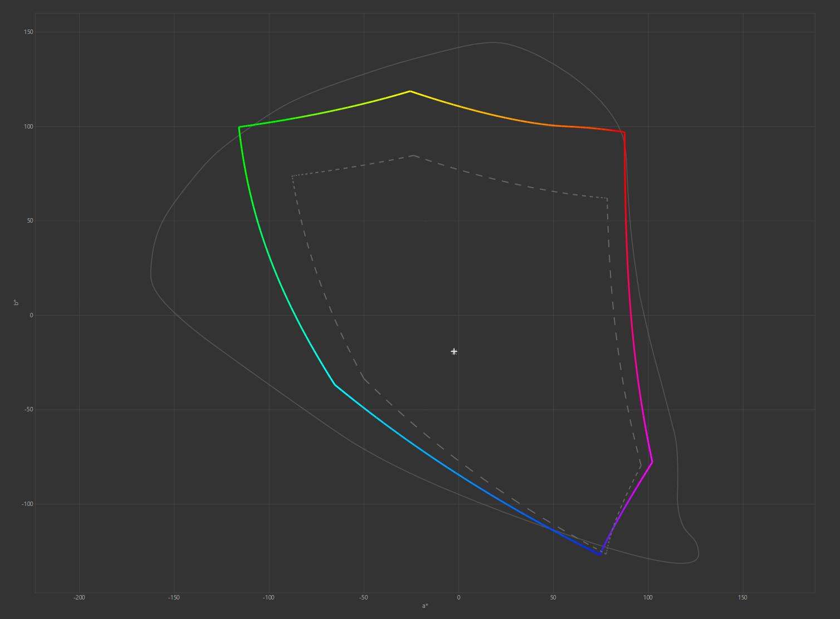The width and height of the screenshot is (840, 619).
Task: Click the 150 tick label on a* axis
Action: pyautogui.click(x=743, y=597)
